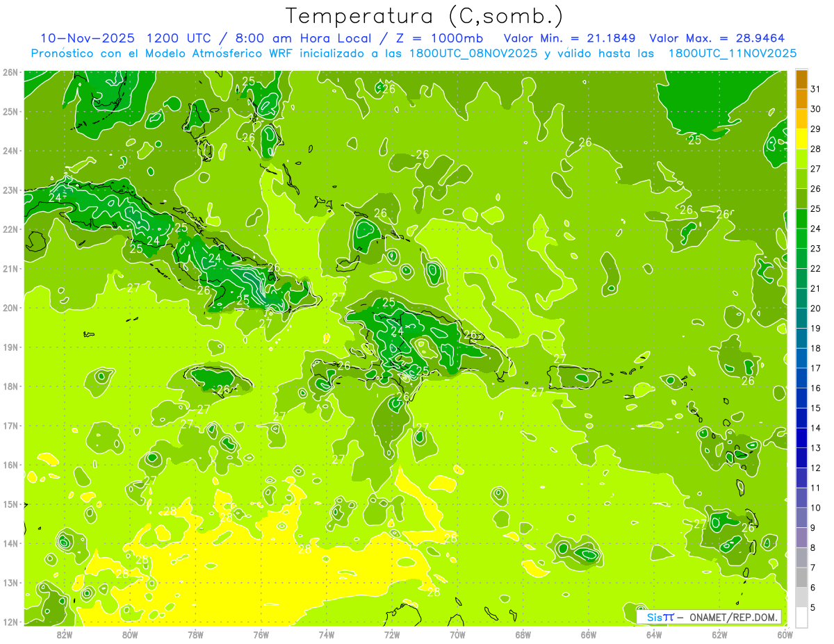Image resolution: width=834 pixels, height=644 pixels.
Task: Click the 17N latitude axis label
Action: pyautogui.click(x=10, y=425)
